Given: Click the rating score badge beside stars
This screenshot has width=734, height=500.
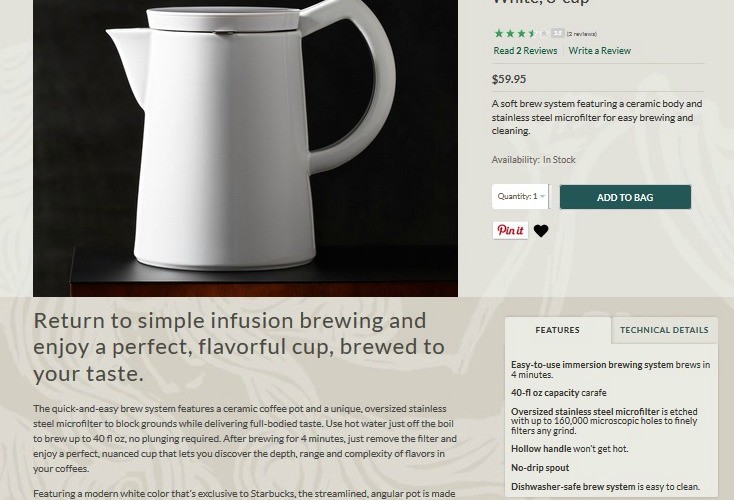Looking at the screenshot, I should click(x=558, y=33).
